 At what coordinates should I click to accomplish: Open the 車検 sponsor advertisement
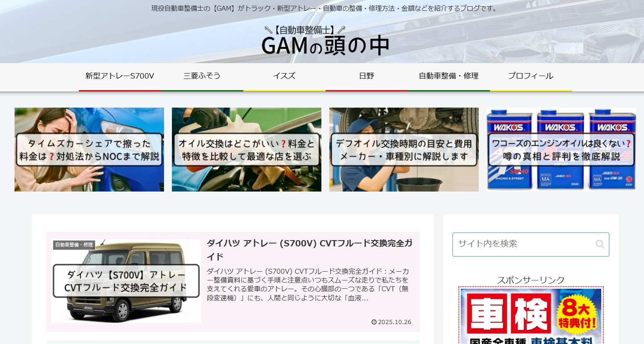tap(531, 316)
